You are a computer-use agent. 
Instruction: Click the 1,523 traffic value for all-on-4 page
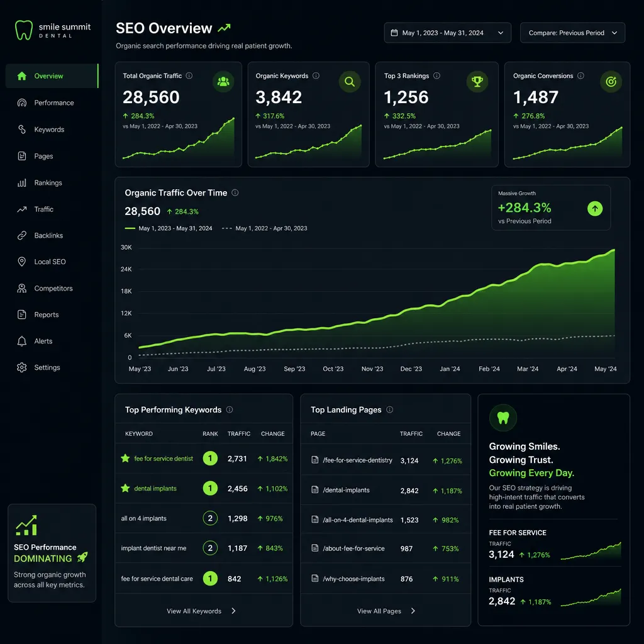point(409,520)
